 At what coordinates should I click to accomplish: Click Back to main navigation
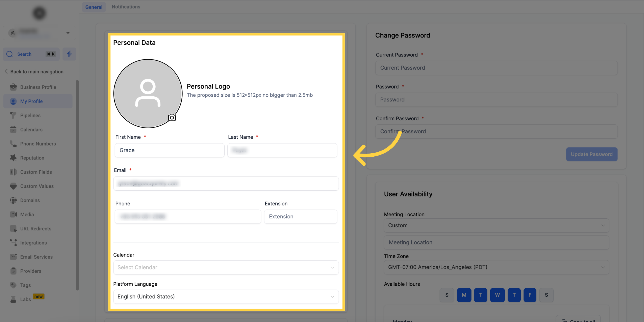34,71
